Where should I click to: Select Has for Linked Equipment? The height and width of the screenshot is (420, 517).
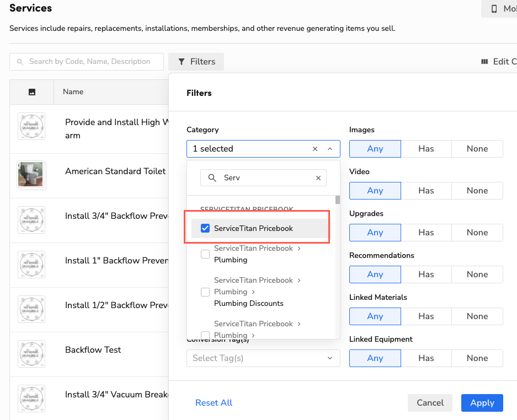[x=426, y=358]
